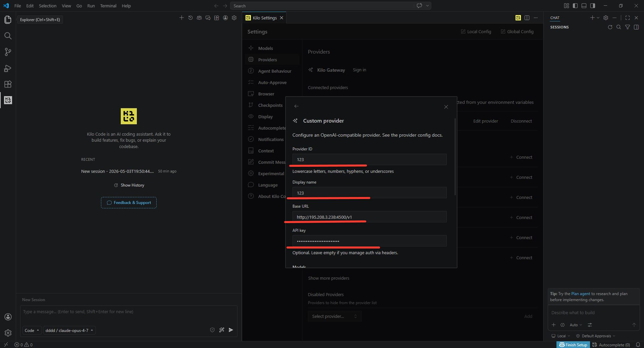The image size is (644, 348).
Task: Open the Kilo marketplace blocks icon
Action: [217, 18]
